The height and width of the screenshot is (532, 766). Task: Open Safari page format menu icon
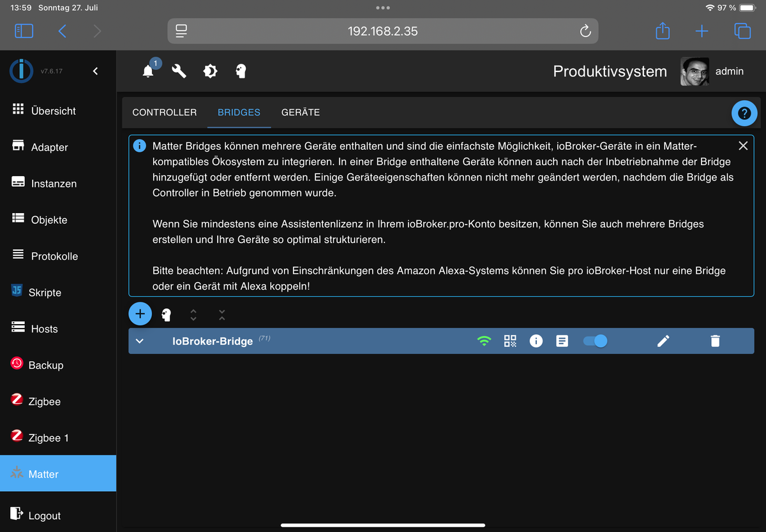click(181, 31)
